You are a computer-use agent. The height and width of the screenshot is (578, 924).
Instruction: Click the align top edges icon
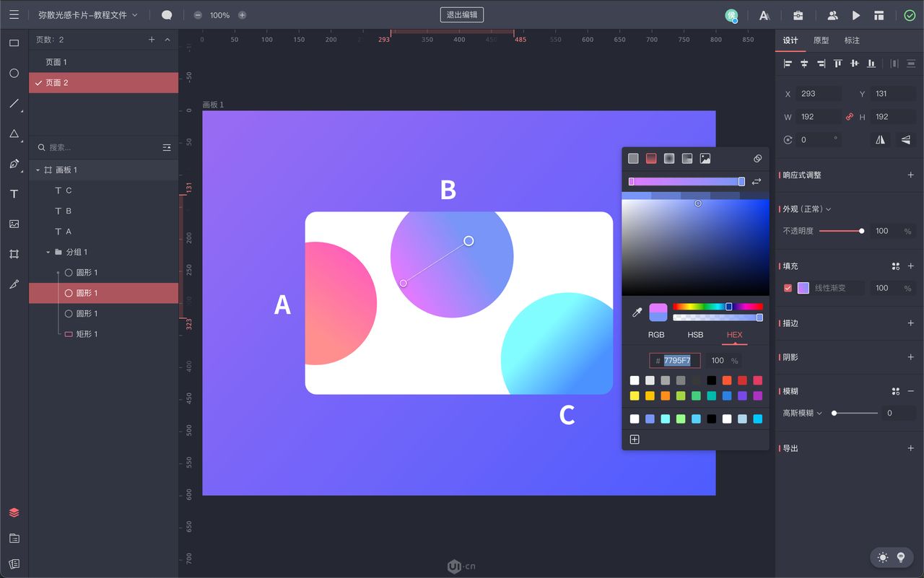[838, 64]
